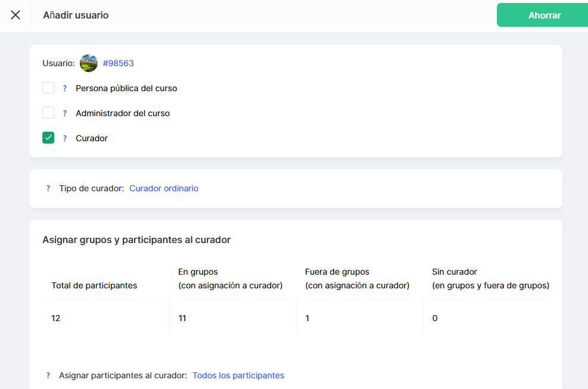The height and width of the screenshot is (389, 588).
Task: Close the Añadir usuario dialog
Action: (x=15, y=15)
